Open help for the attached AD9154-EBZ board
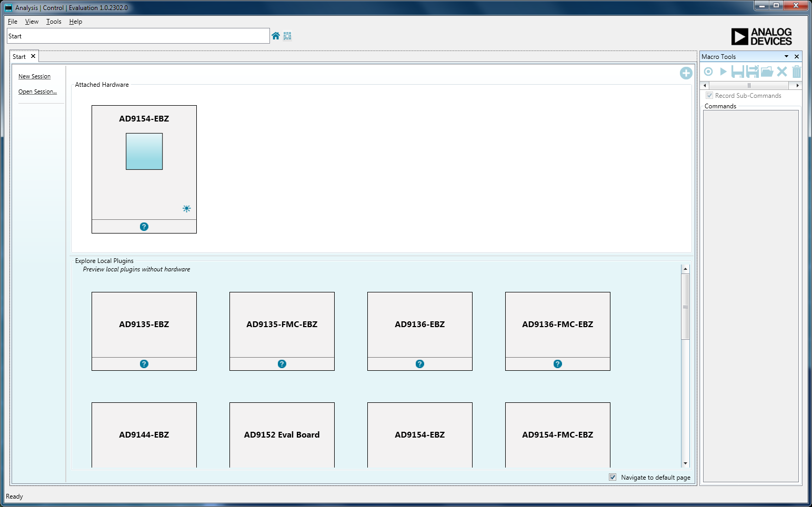 144,227
